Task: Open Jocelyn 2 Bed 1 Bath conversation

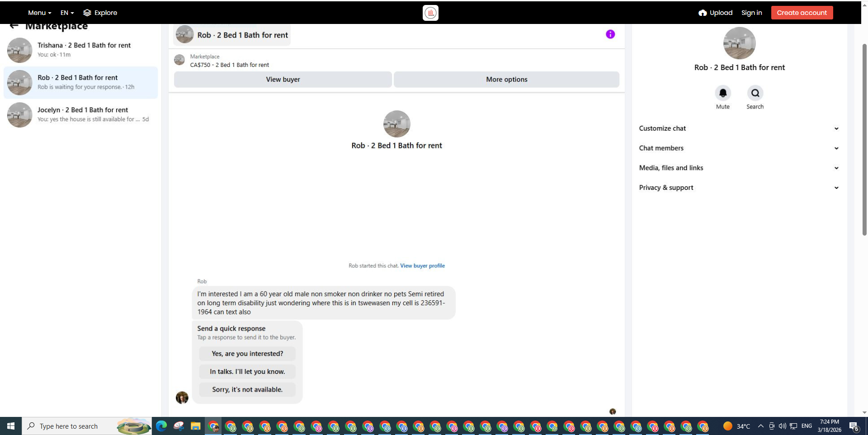Action: (x=80, y=114)
